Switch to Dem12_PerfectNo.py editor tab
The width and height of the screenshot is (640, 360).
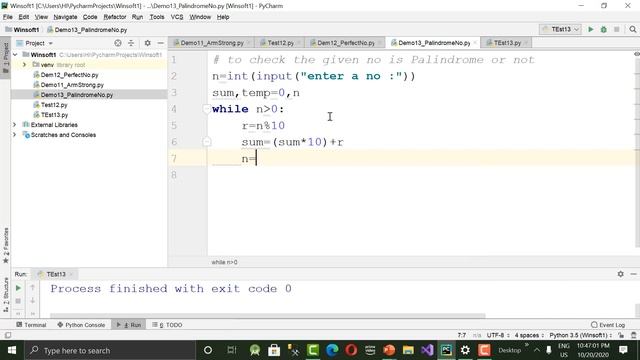tap(345, 43)
